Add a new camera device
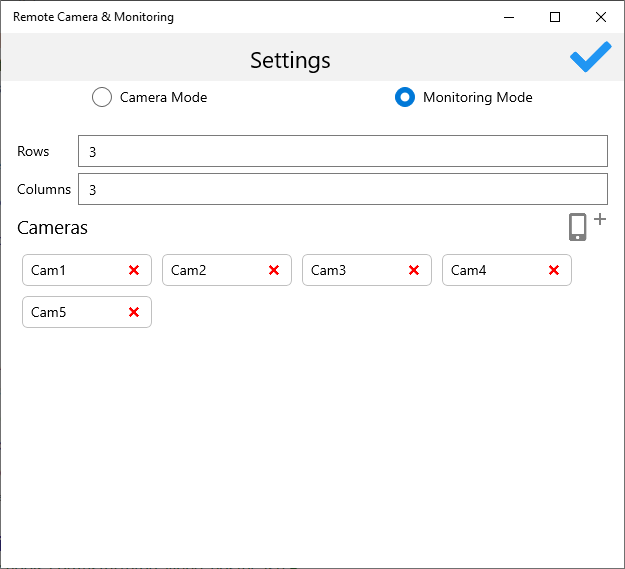The image size is (625, 569). [x=586, y=226]
